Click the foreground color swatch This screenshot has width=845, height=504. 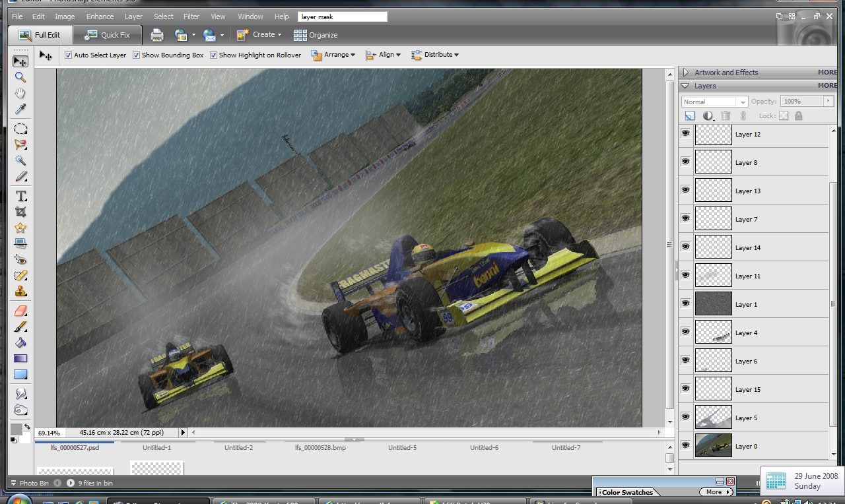click(x=16, y=429)
